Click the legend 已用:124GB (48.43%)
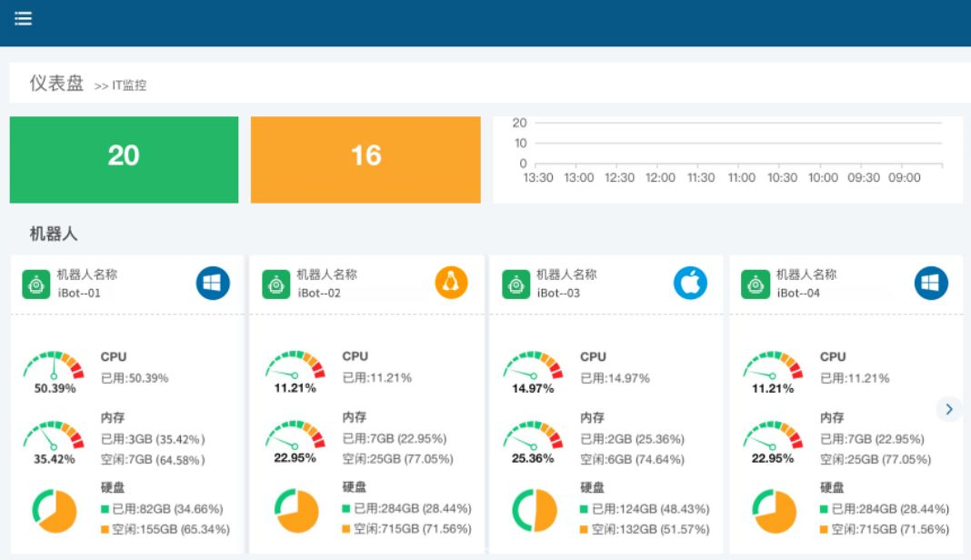Viewport: 971px width, 560px height. pos(645,508)
